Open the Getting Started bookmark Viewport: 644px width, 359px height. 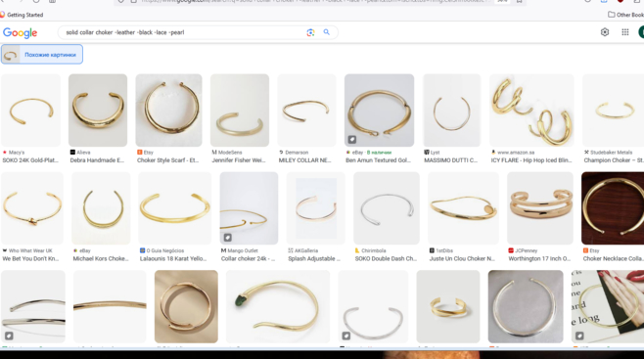pyautogui.click(x=22, y=15)
